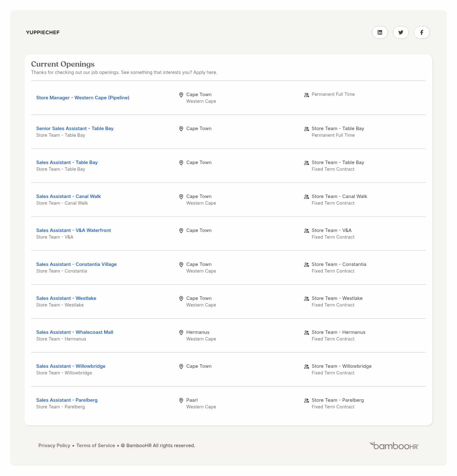Click the Yuppiechef logo
This screenshot has height=476, width=457.
(x=43, y=32)
